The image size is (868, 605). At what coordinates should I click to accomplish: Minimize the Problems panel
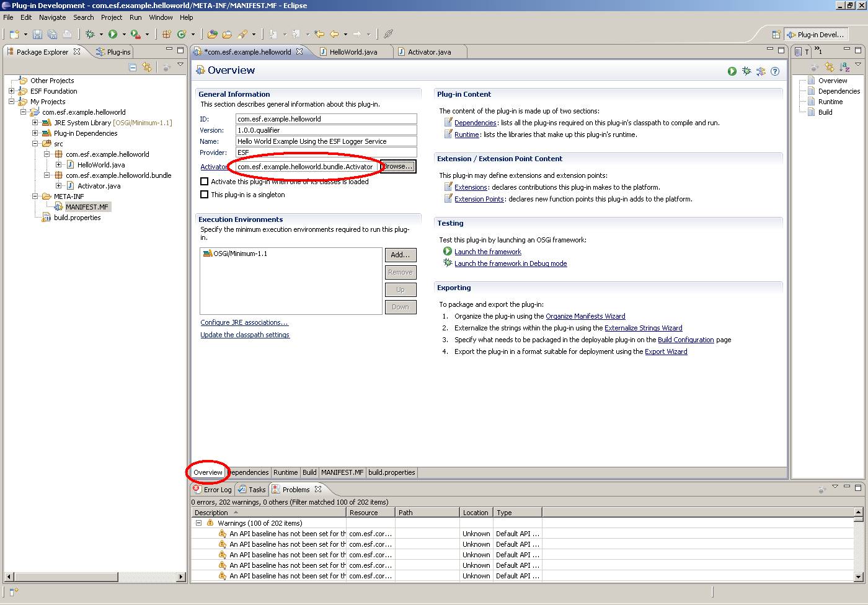point(847,487)
